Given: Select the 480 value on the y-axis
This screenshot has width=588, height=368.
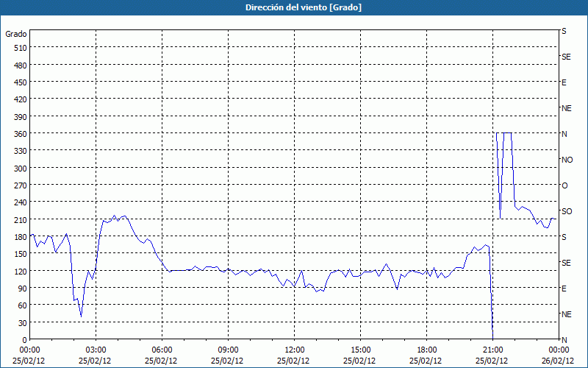Looking at the screenshot, I should pos(21,66).
